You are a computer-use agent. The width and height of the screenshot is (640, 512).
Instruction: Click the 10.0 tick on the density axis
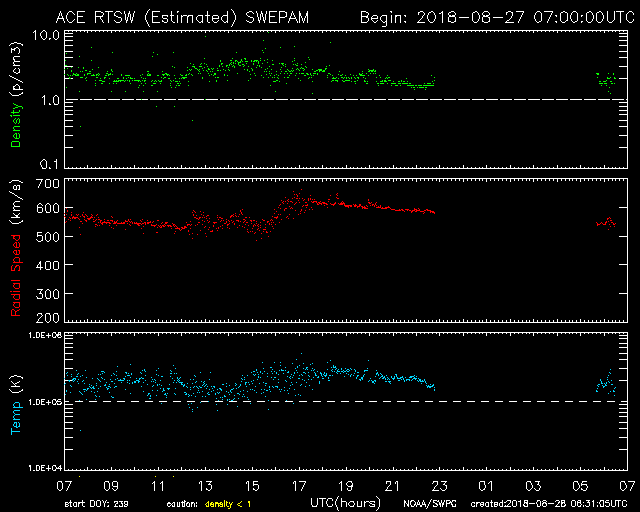point(47,36)
